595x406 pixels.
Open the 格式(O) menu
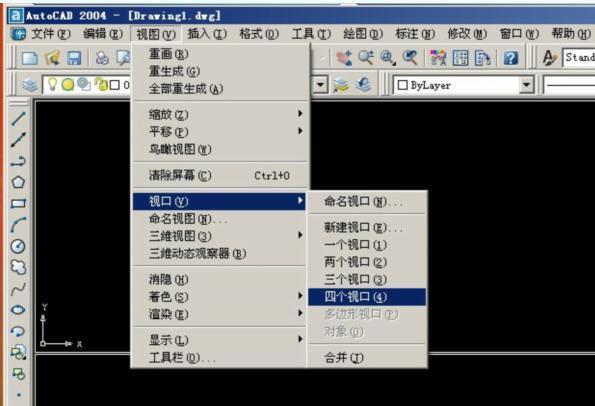[259, 34]
